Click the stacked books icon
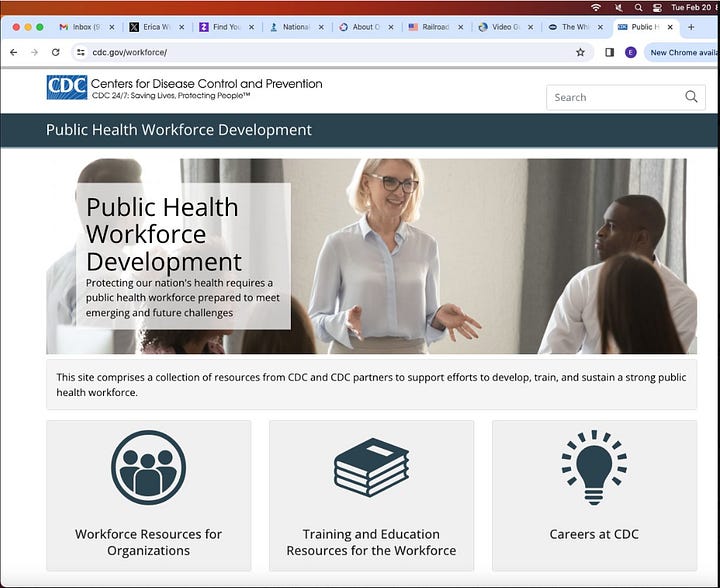This screenshot has height=588, width=720. tap(371, 467)
